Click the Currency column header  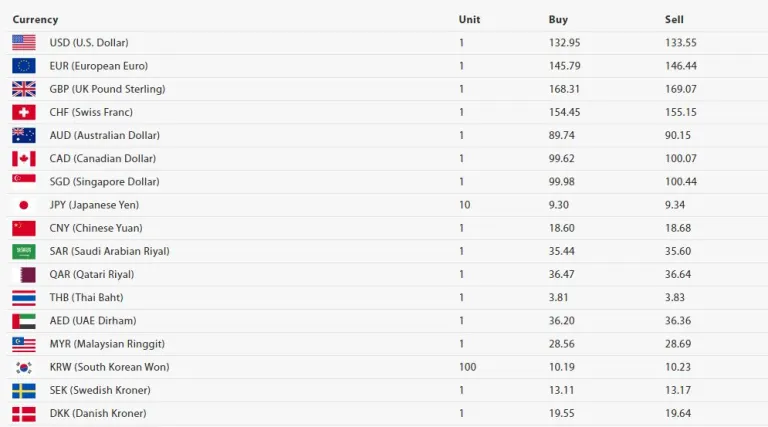pos(35,20)
